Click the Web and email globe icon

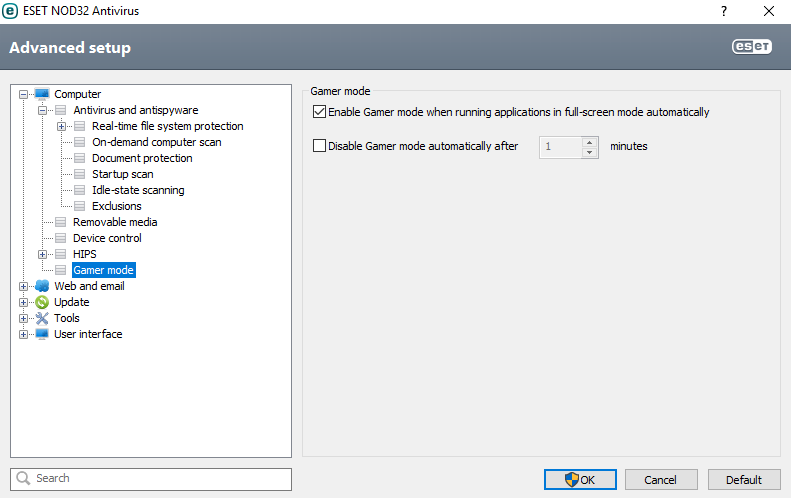click(42, 286)
